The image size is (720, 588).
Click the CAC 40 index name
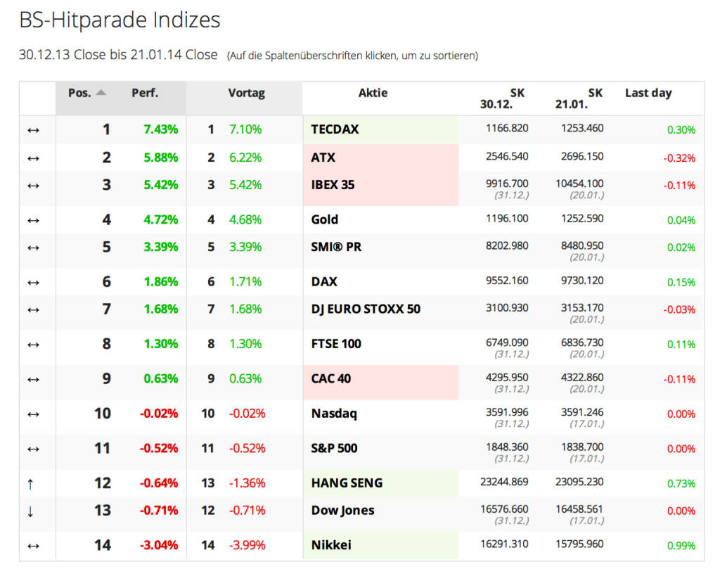click(330, 378)
